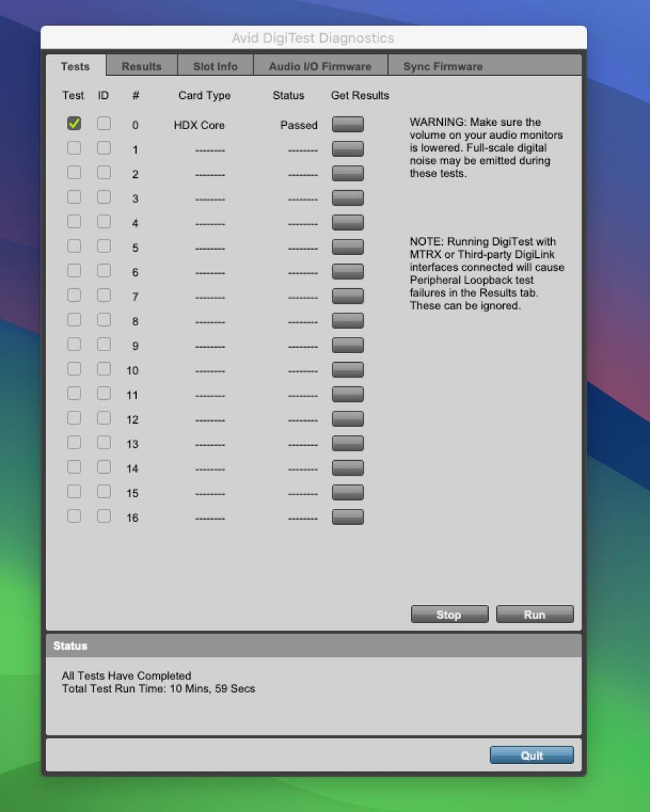Enable Test checkbox for slot 10
Screen dimensions: 650x812
(x=74, y=369)
